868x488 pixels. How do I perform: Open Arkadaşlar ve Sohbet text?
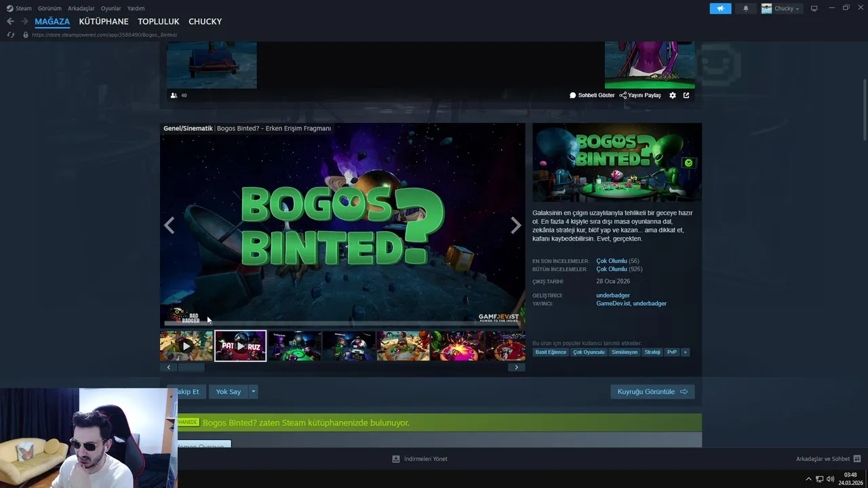[x=823, y=459]
